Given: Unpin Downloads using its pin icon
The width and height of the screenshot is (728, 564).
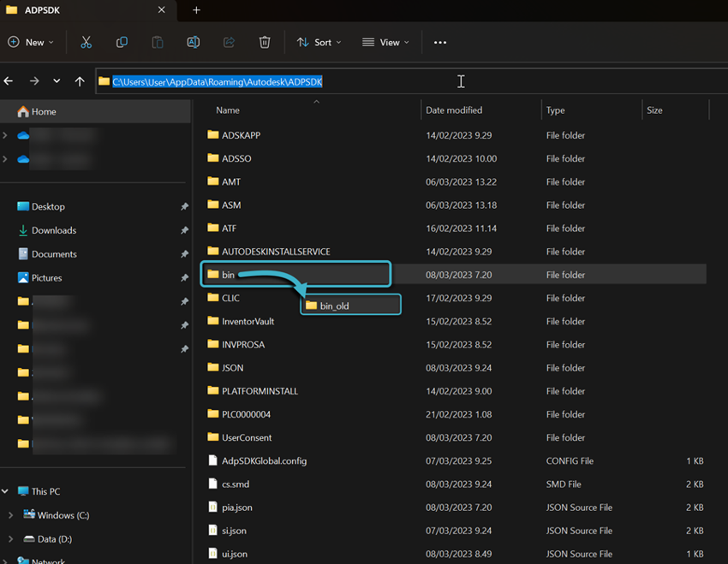Looking at the screenshot, I should coord(184,230).
